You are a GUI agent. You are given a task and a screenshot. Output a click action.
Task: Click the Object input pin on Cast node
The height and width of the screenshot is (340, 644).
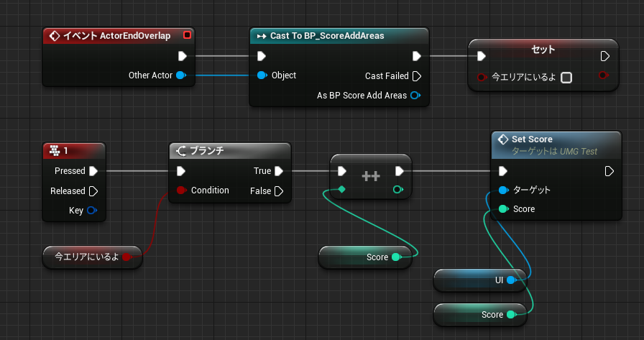(262, 75)
